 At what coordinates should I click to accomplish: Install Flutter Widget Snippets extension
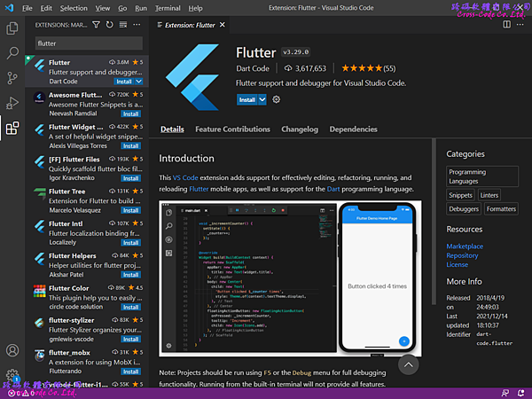[130, 146]
